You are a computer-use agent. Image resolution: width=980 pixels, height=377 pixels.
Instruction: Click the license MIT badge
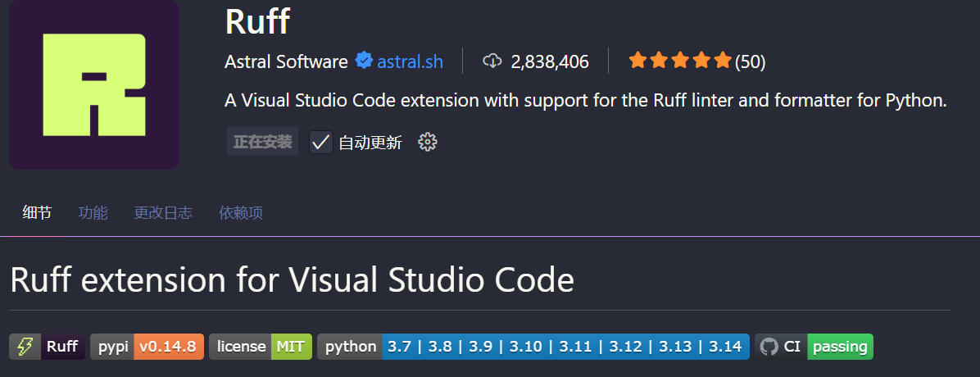click(260, 347)
